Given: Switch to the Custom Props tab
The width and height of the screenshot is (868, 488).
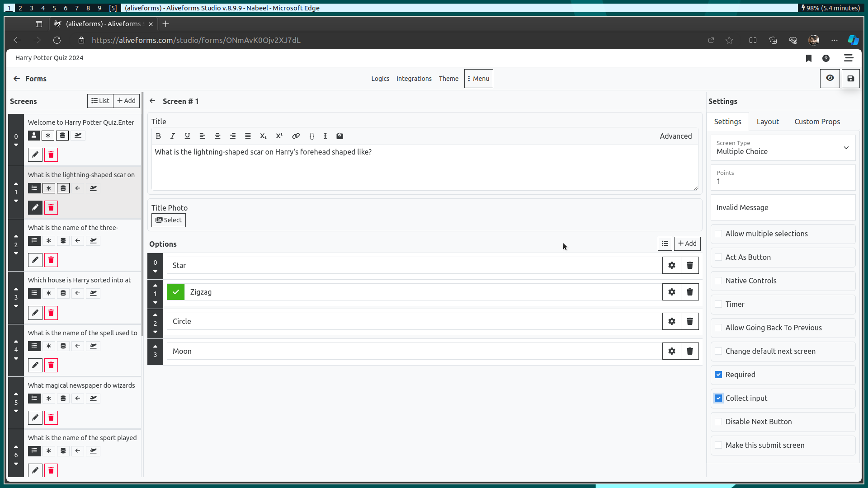Looking at the screenshot, I should coord(817,122).
